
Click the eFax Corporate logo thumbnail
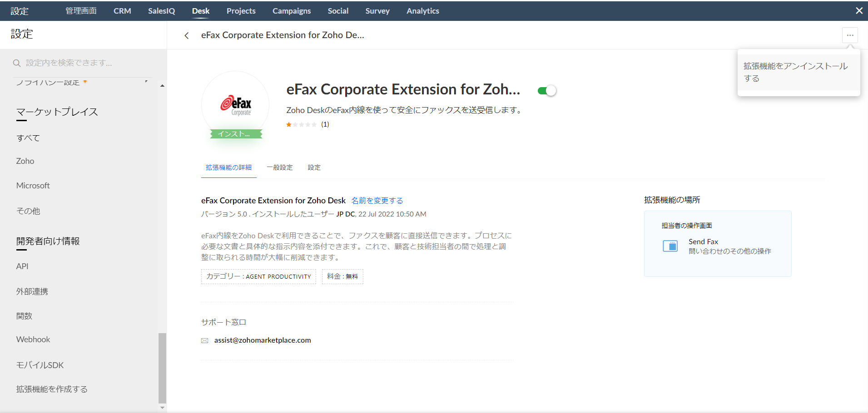tap(235, 105)
